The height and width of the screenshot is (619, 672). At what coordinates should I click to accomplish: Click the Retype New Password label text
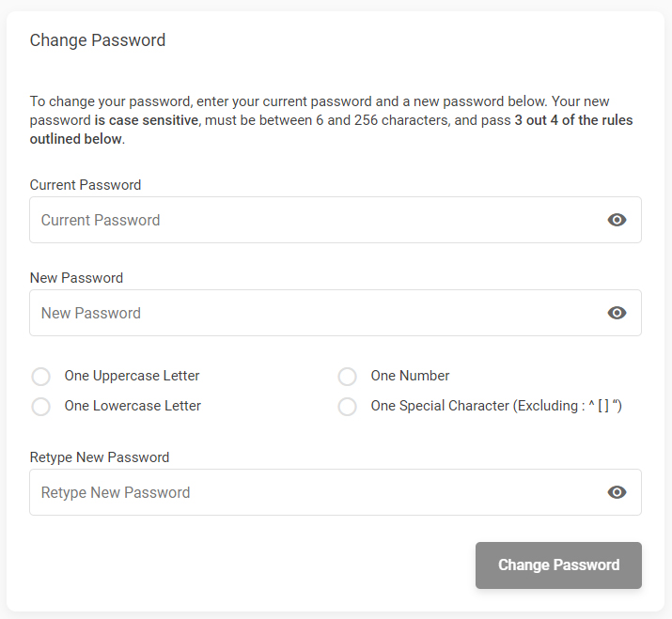[100, 457]
